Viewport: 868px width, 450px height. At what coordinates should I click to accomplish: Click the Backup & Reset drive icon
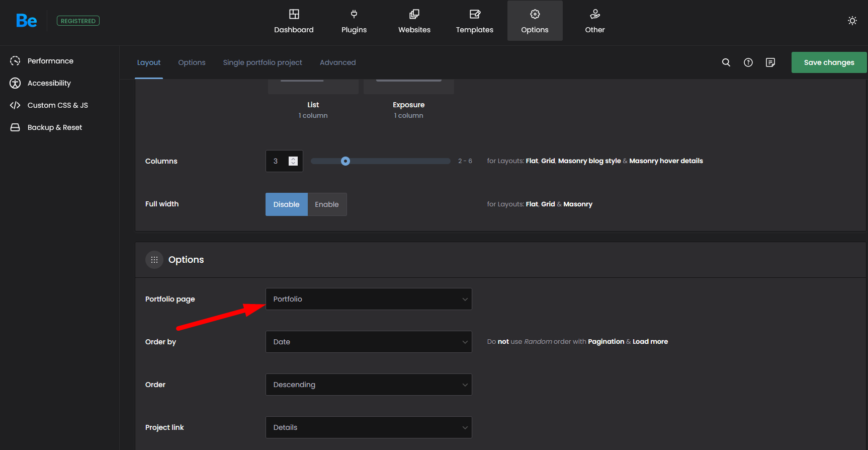pos(15,127)
